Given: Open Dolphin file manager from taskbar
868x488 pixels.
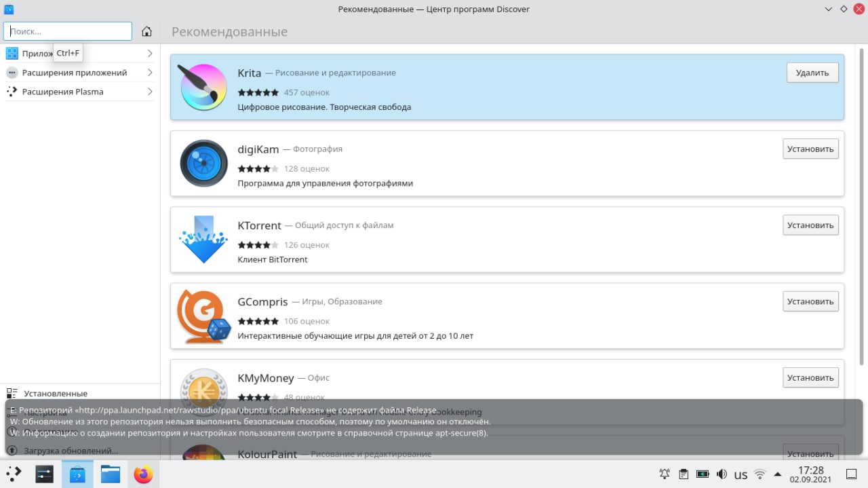Looking at the screenshot, I should click(x=111, y=474).
